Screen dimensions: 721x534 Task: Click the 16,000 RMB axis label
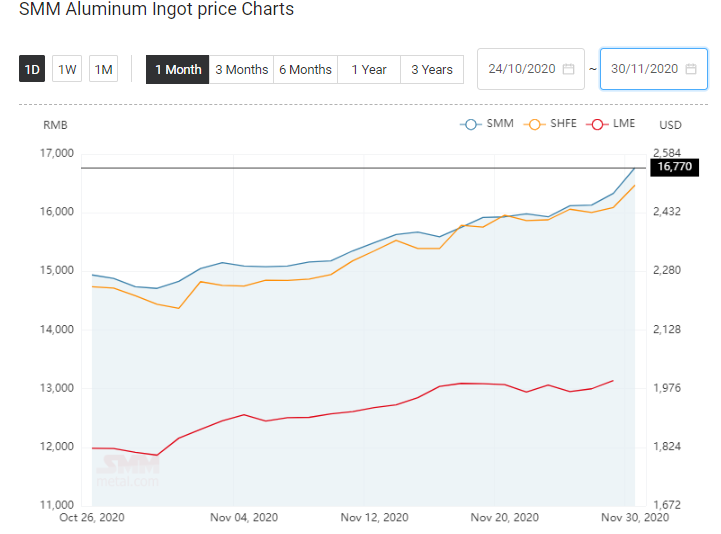pyautogui.click(x=57, y=212)
